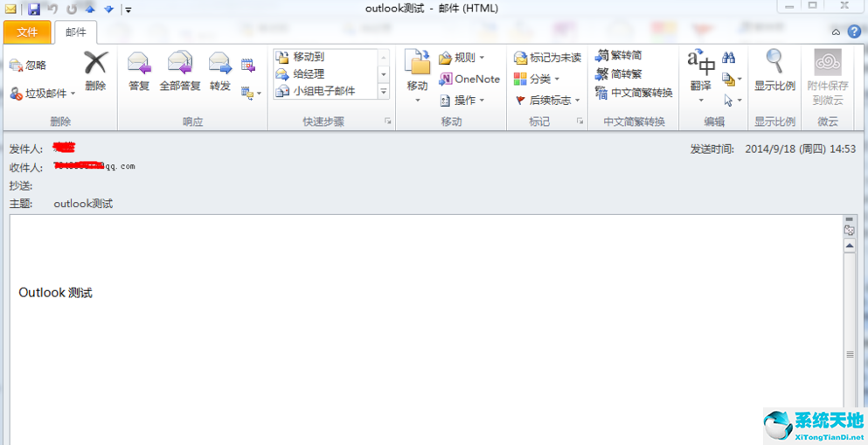Image resolution: width=868 pixels, height=445 pixels.
Task: Open the 规则 dropdown
Action: click(462, 58)
